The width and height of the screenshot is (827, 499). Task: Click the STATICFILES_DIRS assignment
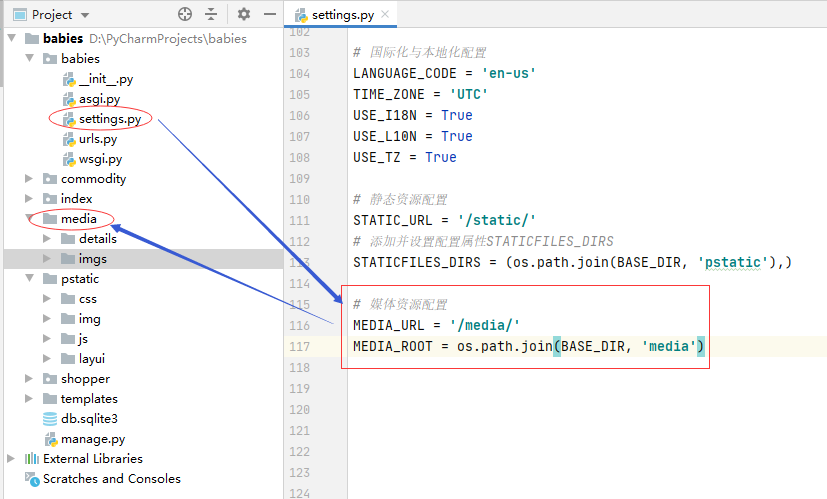pyautogui.click(x=573, y=262)
